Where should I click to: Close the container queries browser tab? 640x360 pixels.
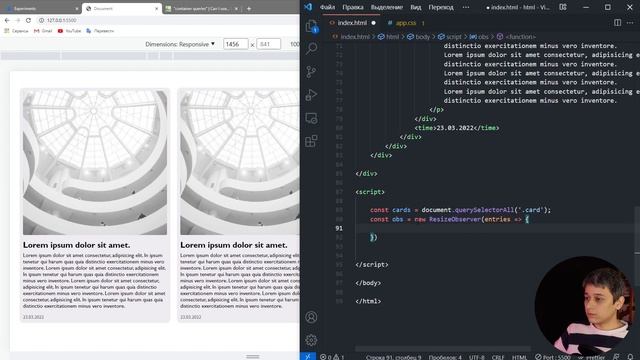(236, 9)
